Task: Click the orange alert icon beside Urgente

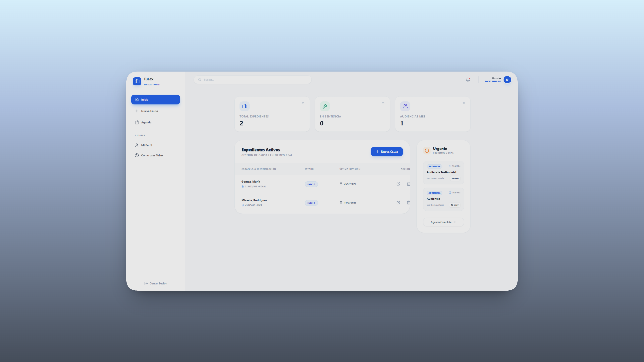Action: 427,150
